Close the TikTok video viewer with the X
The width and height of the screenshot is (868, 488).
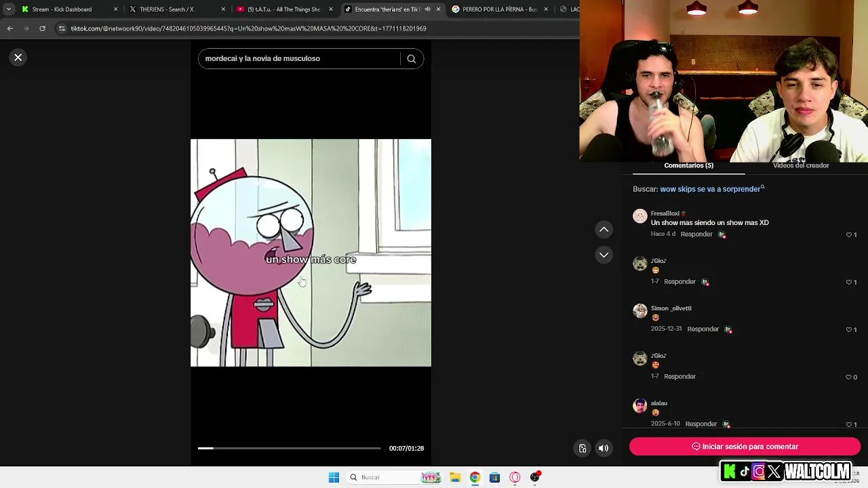[x=18, y=58]
